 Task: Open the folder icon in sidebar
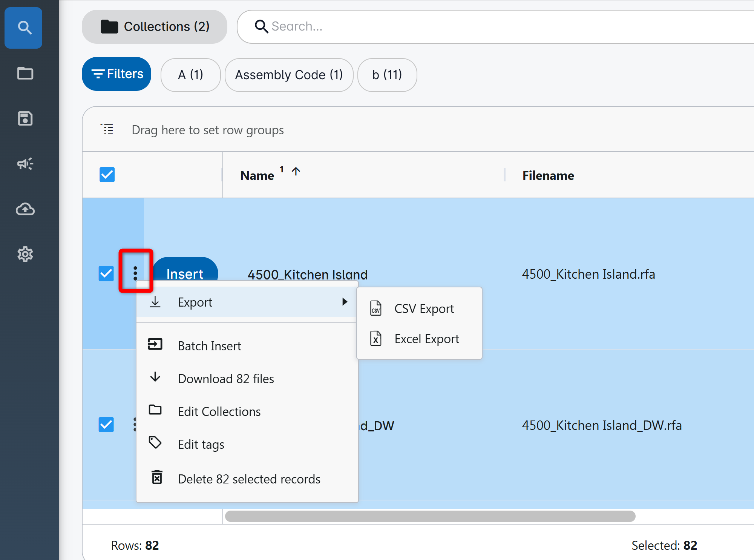pyautogui.click(x=25, y=73)
